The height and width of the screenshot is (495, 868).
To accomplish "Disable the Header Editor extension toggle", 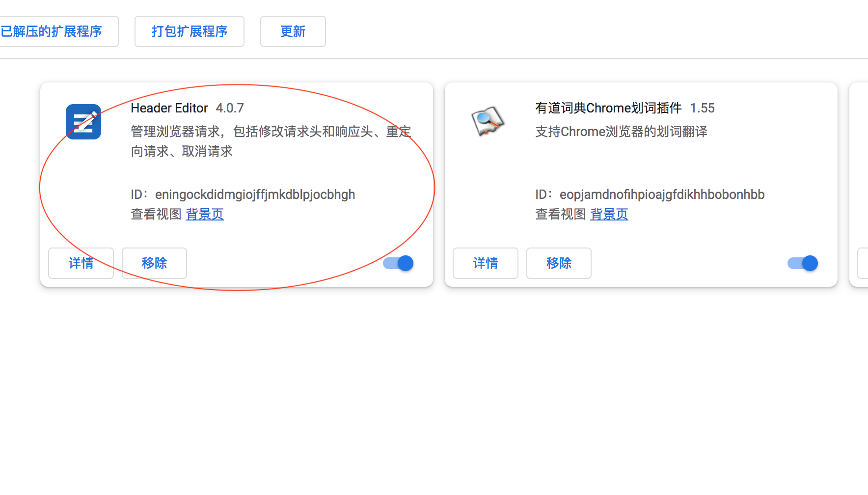I will click(x=399, y=263).
